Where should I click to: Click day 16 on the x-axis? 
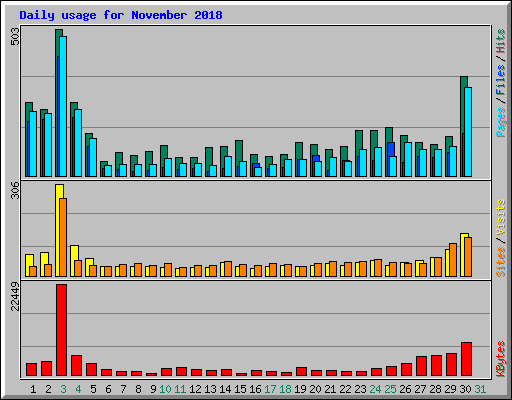[x=255, y=389]
